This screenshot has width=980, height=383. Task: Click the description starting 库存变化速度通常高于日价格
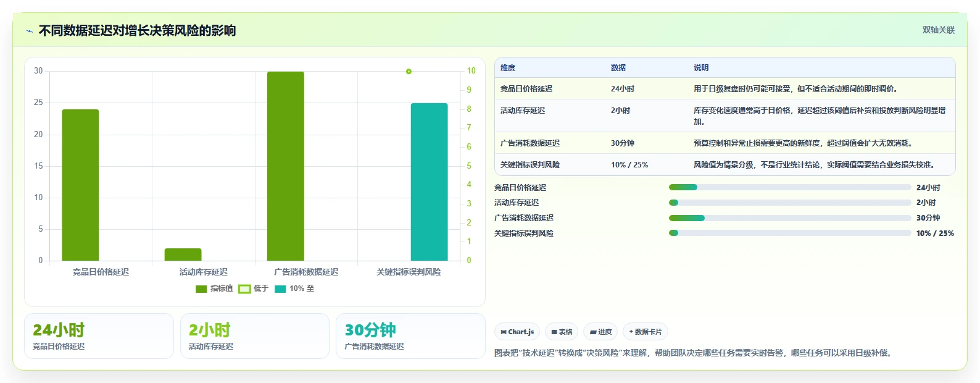click(x=820, y=116)
